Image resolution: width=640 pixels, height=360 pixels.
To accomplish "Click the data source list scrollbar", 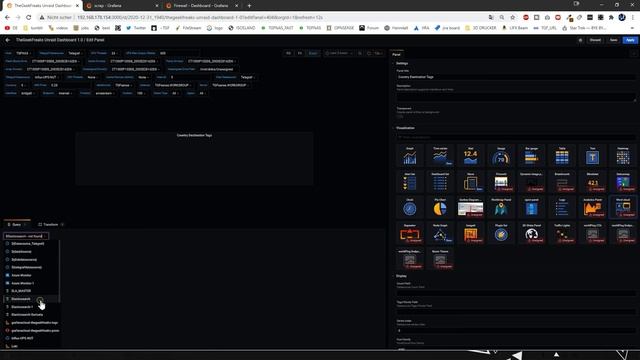I will (x=60, y=271).
